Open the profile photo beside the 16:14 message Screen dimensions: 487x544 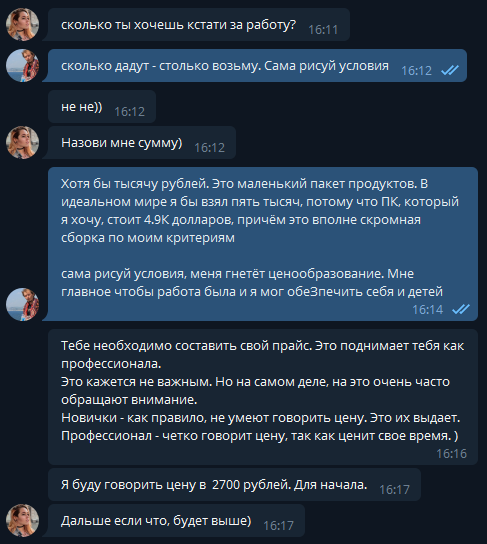coord(23,304)
